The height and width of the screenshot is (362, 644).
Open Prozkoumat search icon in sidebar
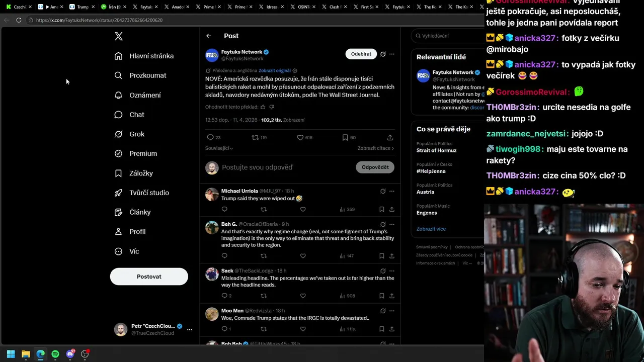point(118,75)
